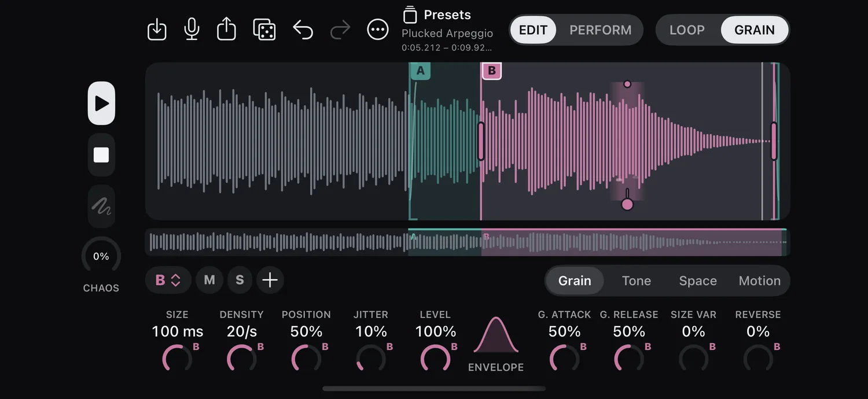Open the Presets browser
This screenshot has width=868, height=399.
[x=437, y=15]
